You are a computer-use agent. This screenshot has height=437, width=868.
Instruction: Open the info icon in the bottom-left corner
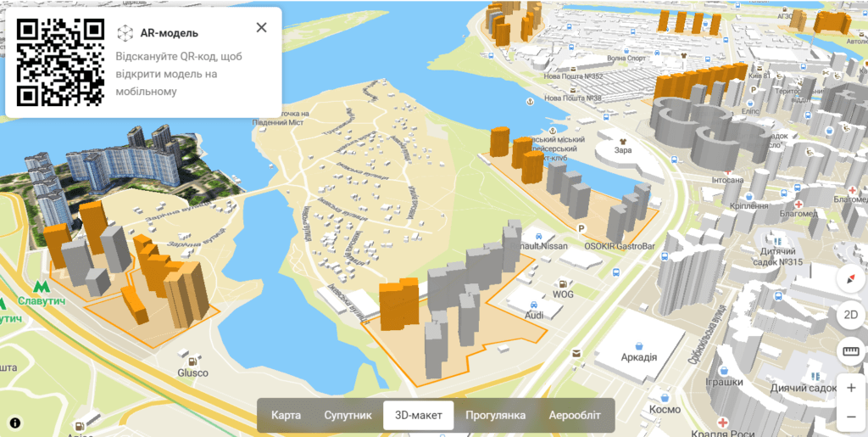pos(15,422)
